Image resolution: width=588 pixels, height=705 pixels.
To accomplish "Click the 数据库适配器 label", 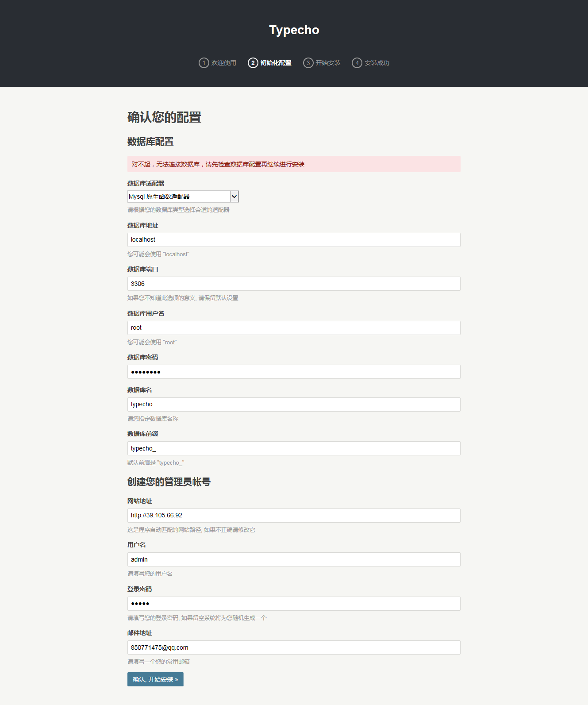I will tap(146, 183).
